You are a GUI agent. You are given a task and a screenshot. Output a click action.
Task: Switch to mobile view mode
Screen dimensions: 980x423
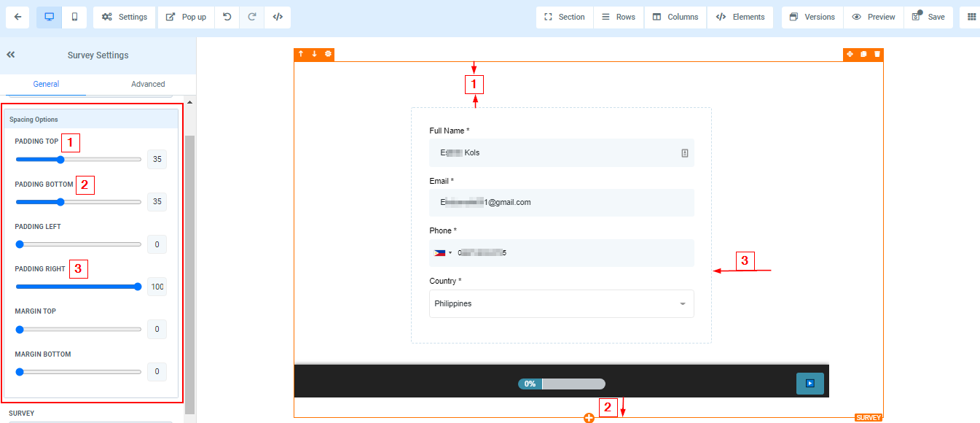pyautogui.click(x=74, y=17)
